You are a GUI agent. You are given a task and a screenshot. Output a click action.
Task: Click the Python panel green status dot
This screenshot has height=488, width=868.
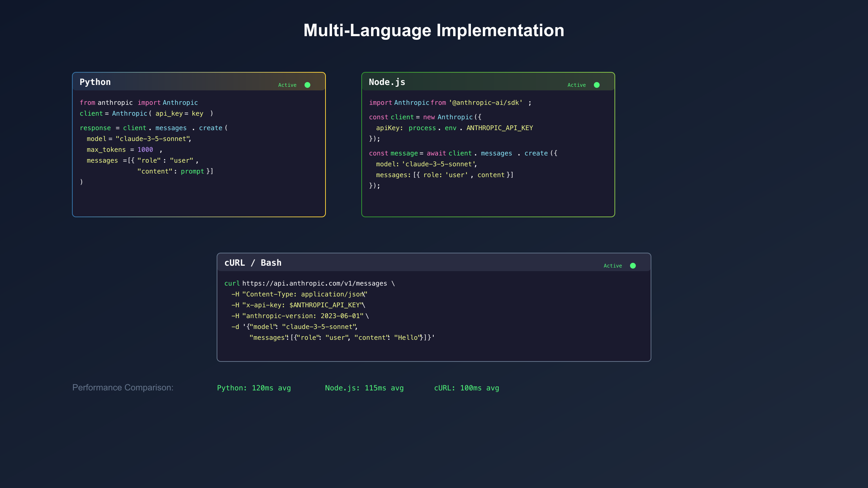pos(307,85)
